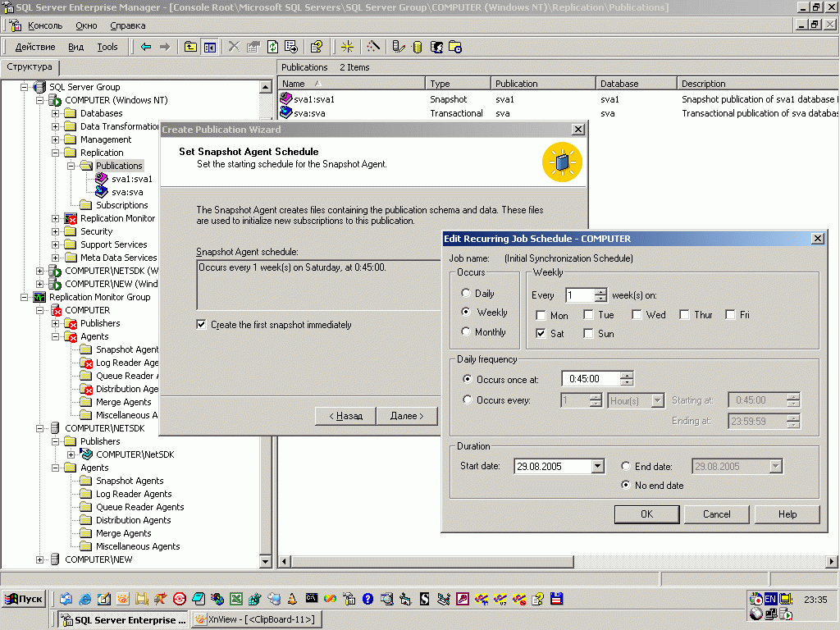840x630 pixels.
Task: Uncheck Create the first snapshot immediately
Action: [x=201, y=324]
